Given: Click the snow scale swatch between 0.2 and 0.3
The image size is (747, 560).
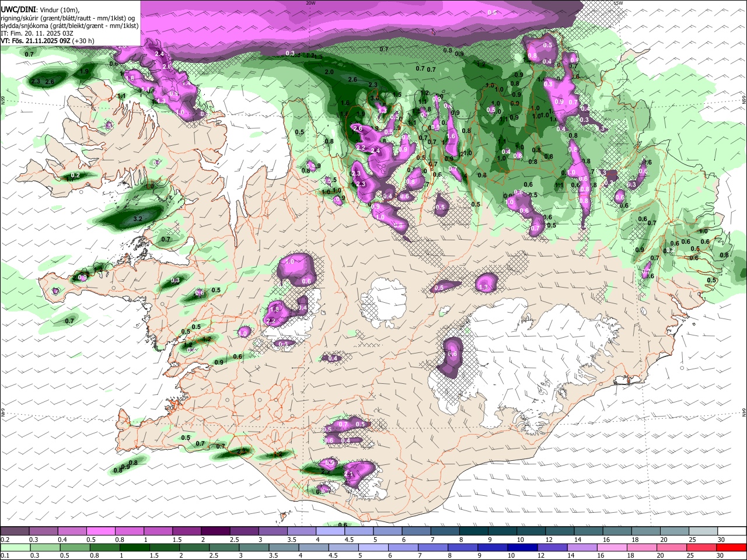Looking at the screenshot, I should pos(15,531).
